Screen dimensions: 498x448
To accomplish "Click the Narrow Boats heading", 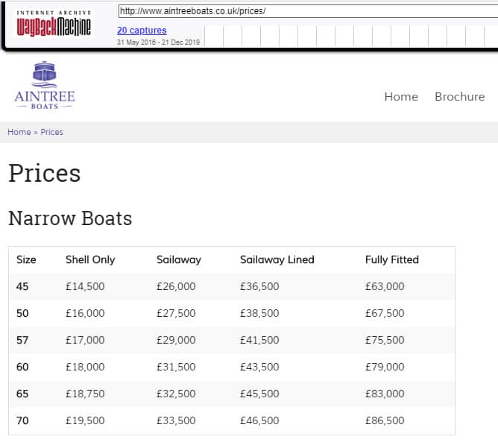I will pyautogui.click(x=70, y=218).
